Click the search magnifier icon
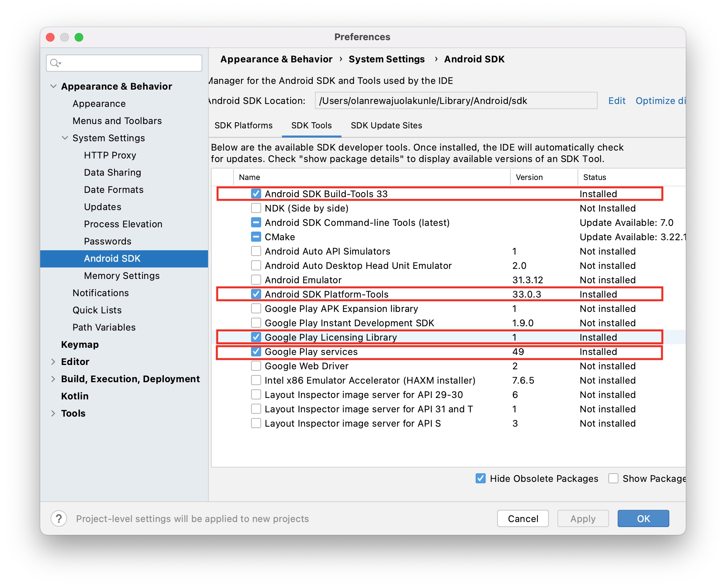Screen dimensions: 726x588 (x=55, y=63)
